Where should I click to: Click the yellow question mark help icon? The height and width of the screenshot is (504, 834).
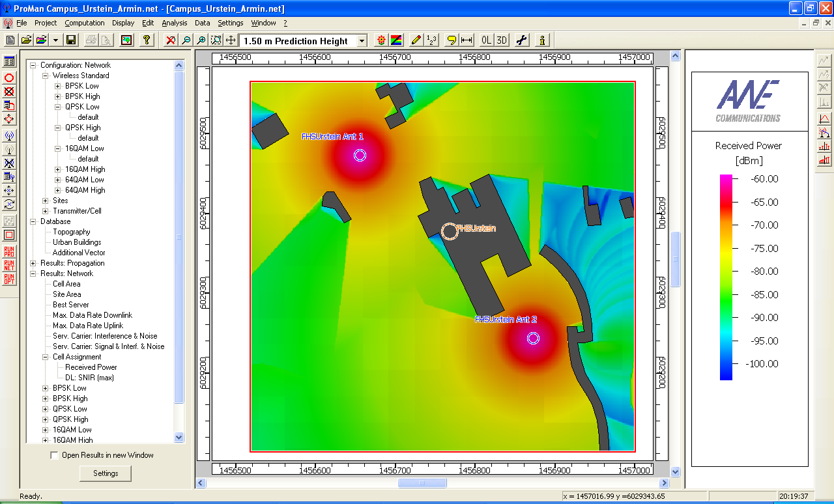click(147, 40)
